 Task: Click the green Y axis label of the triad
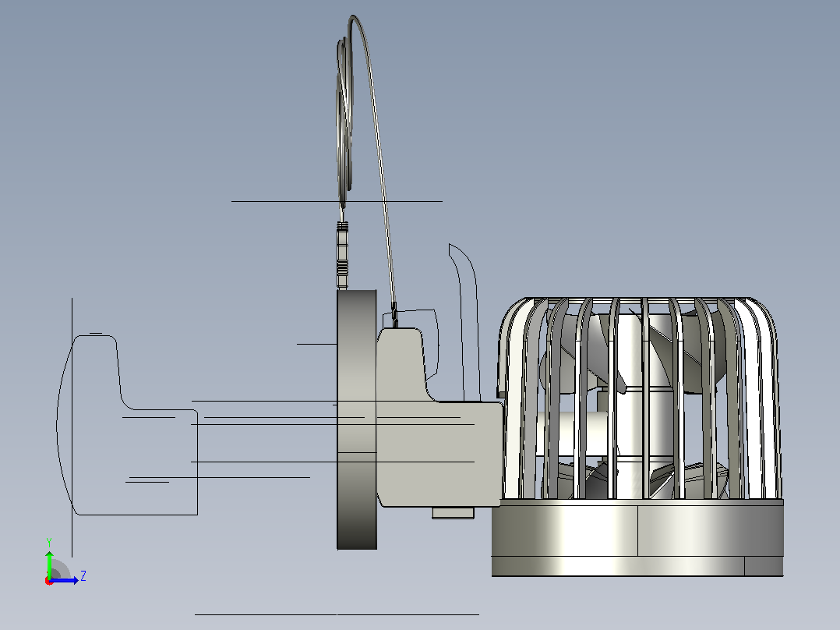coord(49,543)
